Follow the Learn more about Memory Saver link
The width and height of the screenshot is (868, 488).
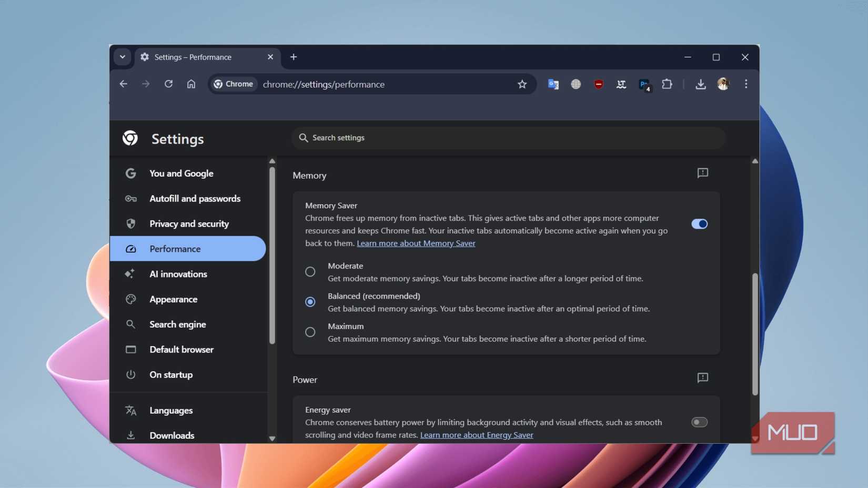click(416, 243)
